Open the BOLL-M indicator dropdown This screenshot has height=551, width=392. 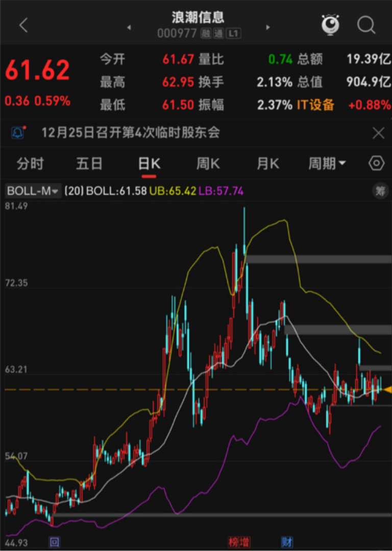tap(33, 191)
